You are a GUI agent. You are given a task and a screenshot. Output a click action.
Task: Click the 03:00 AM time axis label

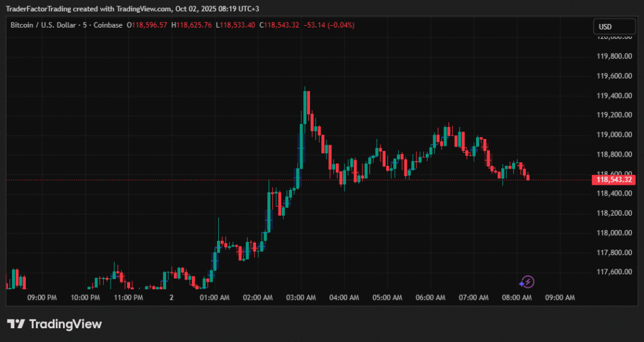pyautogui.click(x=301, y=297)
